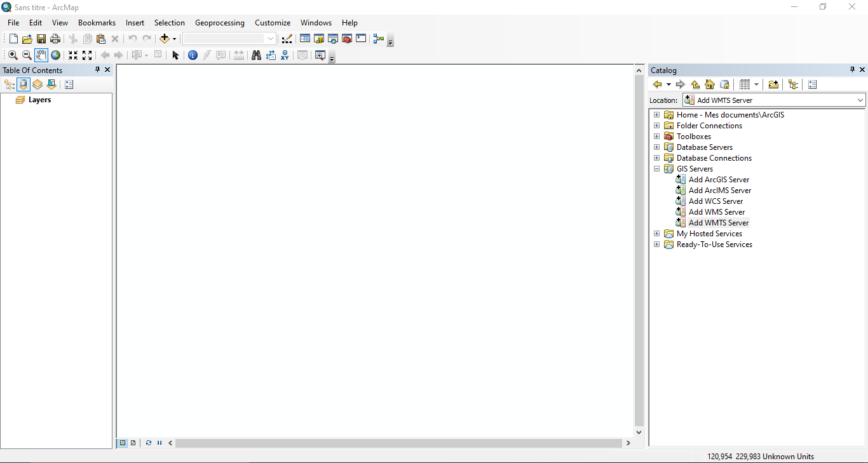The height and width of the screenshot is (463, 868).
Task: Open the Find binoculars tool
Action: pos(256,55)
